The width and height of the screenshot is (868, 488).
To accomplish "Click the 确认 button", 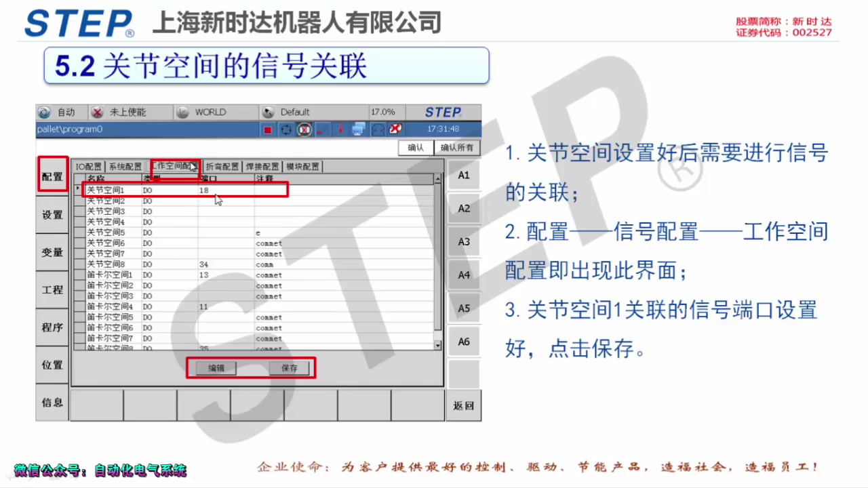I will (x=416, y=148).
